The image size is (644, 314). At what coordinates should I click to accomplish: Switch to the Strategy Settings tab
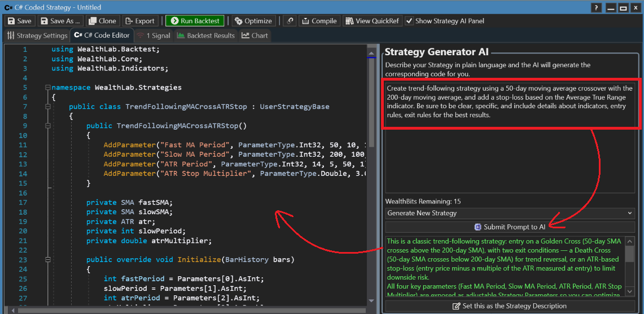pos(37,36)
